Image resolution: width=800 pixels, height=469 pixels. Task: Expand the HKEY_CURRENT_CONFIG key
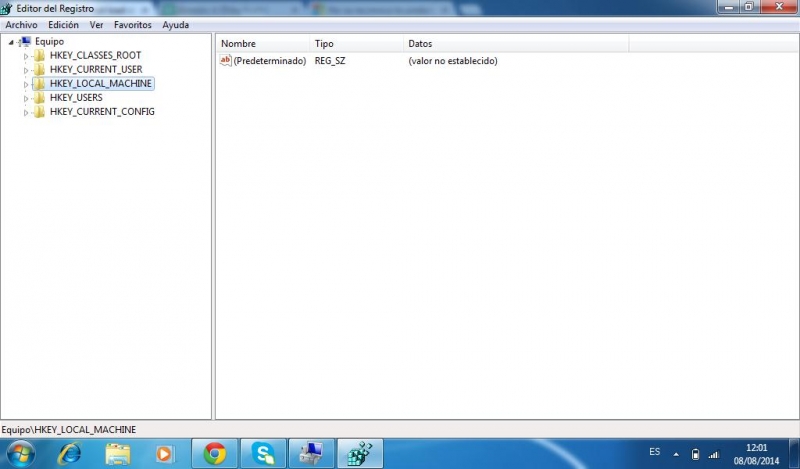coord(27,112)
